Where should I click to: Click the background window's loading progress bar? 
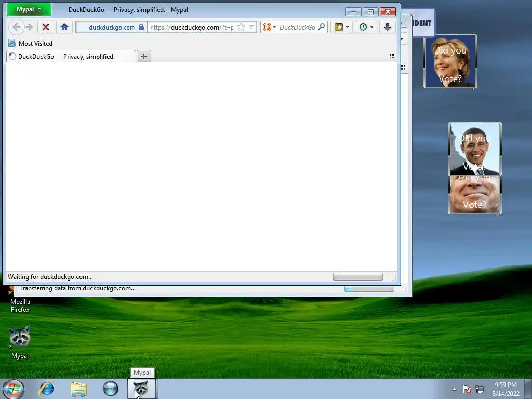coord(369,289)
